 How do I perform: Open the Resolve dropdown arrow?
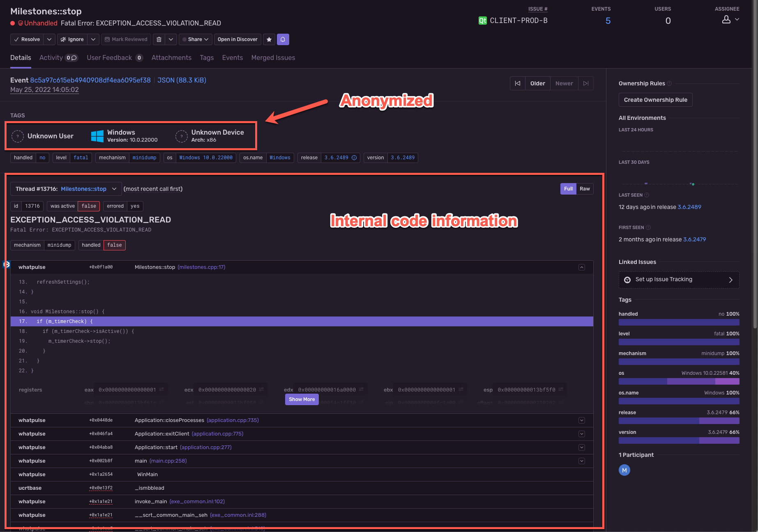click(49, 39)
